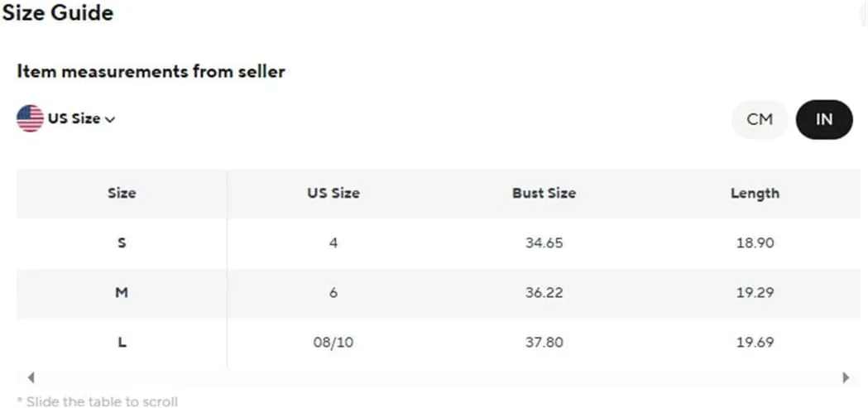Click the Item measurements from seller heading
This screenshot has width=868, height=408.
pyautogui.click(x=151, y=71)
